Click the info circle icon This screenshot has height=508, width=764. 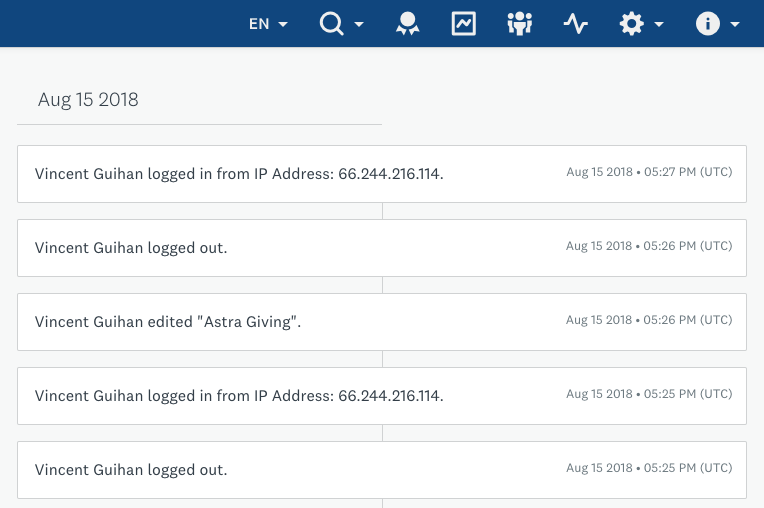tap(707, 23)
